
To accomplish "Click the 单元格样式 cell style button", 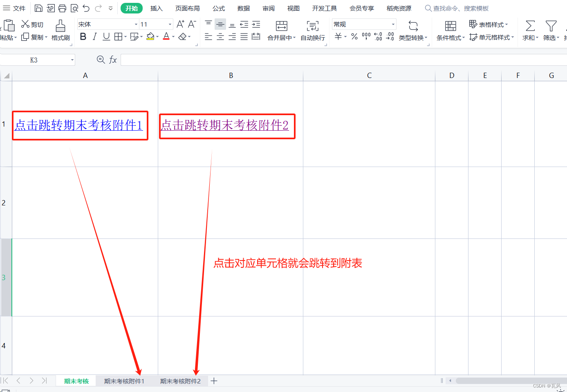I will pos(491,37).
